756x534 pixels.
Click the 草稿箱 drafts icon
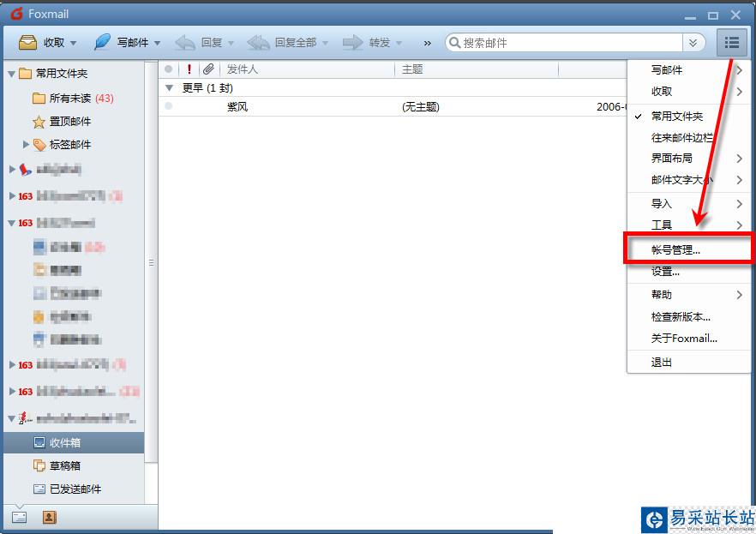[x=39, y=465]
